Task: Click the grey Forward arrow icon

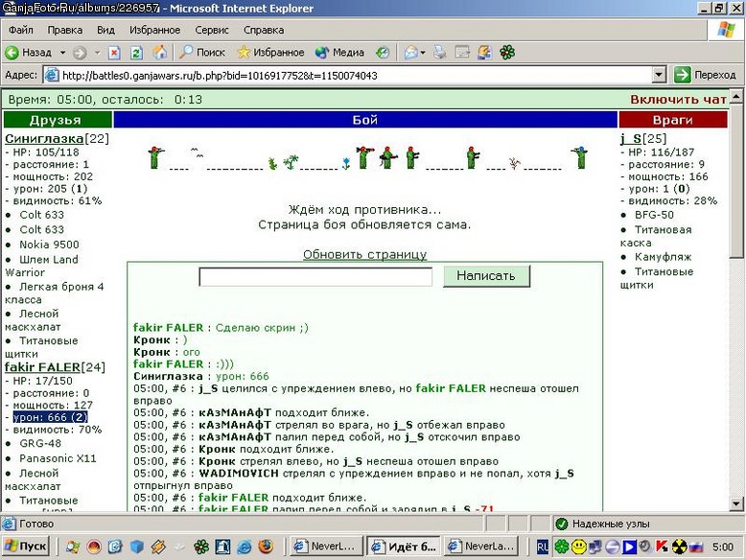Action: point(80,53)
